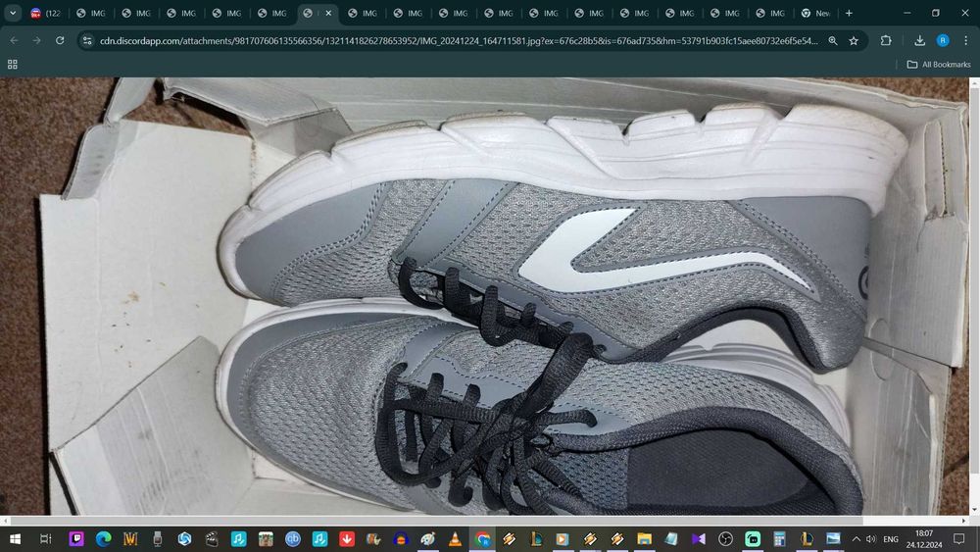Launch Microsoft Edge from the taskbar

tap(104, 539)
